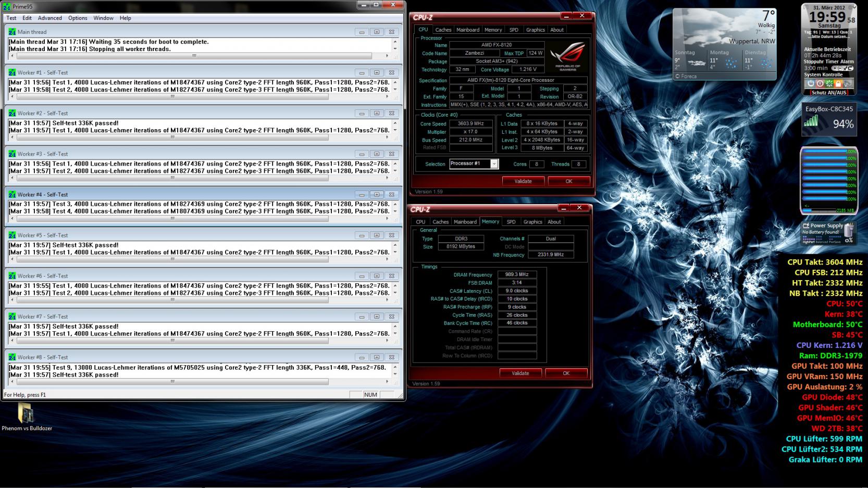Click the Worker #2 window icon

12,113
